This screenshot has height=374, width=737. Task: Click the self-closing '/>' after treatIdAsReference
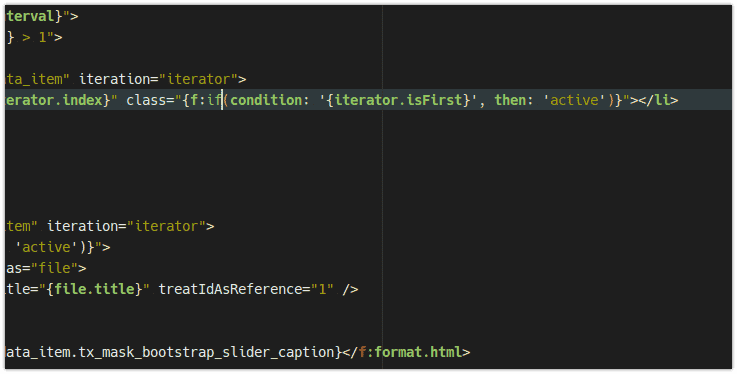(x=350, y=289)
